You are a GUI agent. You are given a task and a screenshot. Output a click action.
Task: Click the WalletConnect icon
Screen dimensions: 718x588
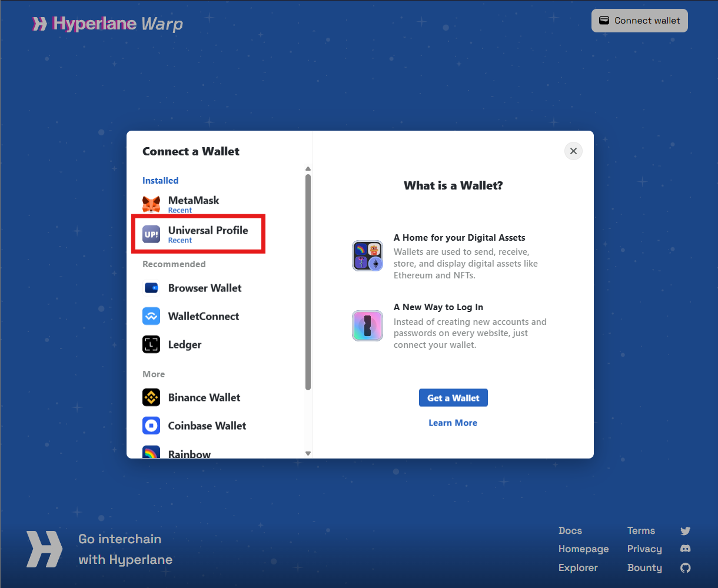[151, 316]
